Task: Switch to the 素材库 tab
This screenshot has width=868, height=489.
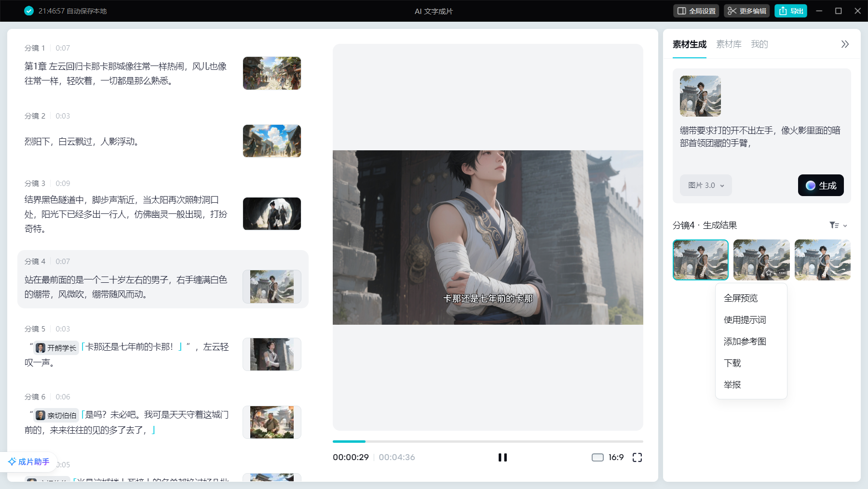Action: click(729, 44)
